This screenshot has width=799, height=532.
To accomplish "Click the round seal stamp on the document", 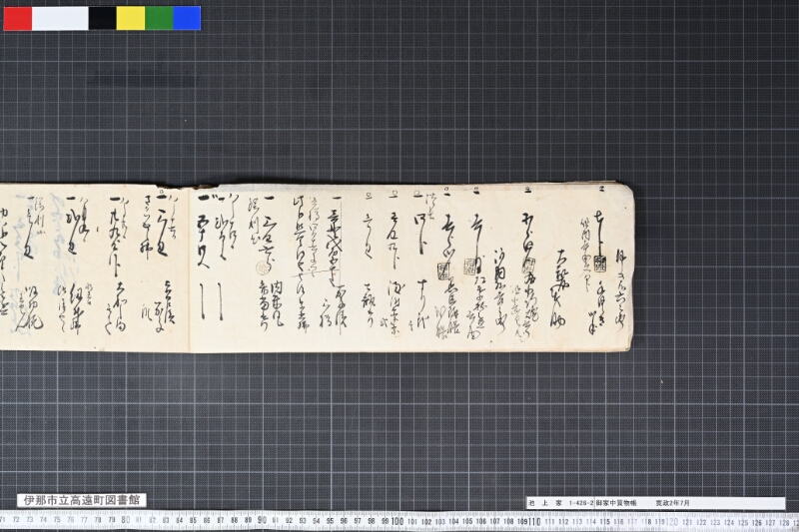I will [x=263, y=267].
